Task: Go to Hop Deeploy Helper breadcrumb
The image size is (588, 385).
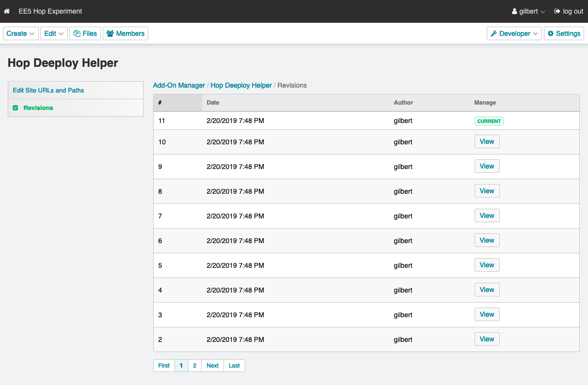Action: point(241,85)
